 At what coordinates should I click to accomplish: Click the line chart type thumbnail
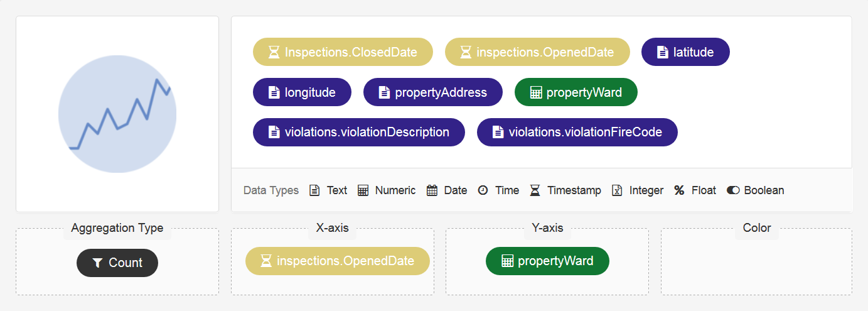(117, 114)
